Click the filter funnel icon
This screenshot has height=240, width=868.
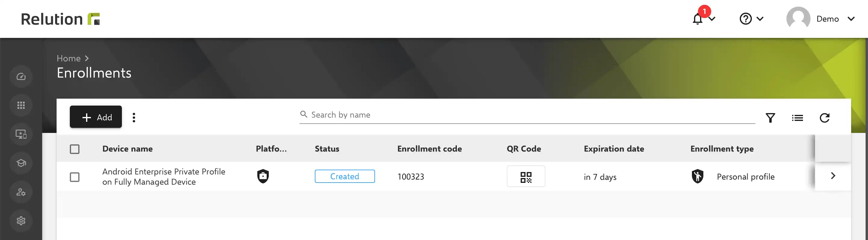click(770, 118)
